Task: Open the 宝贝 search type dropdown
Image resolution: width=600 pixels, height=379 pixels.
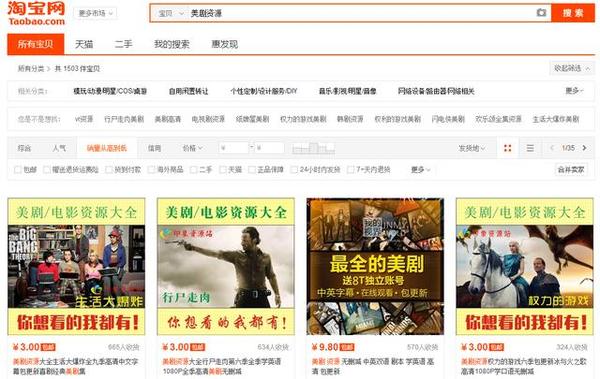Action: [171, 13]
